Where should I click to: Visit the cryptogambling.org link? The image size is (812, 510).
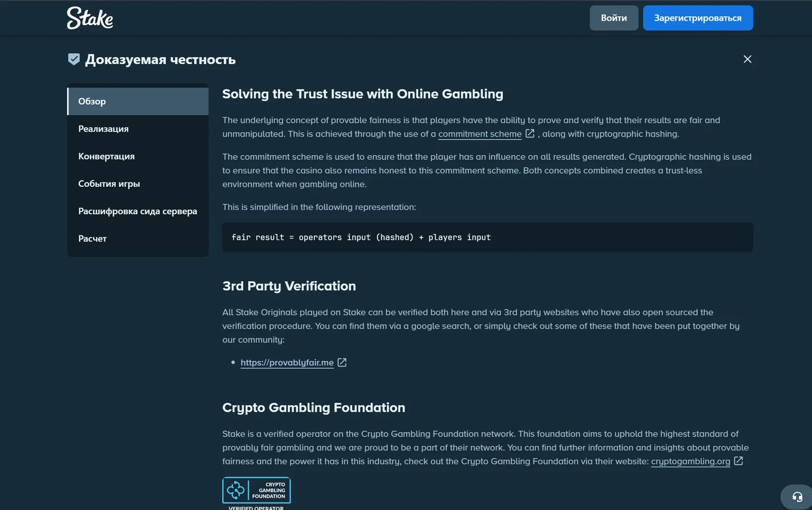tap(691, 461)
